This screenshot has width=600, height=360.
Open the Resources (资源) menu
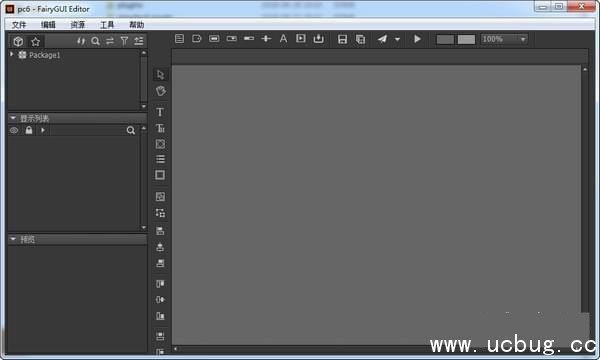78,25
